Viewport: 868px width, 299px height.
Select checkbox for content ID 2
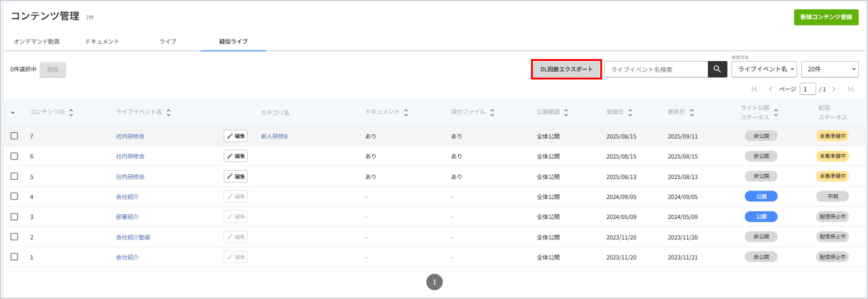click(x=14, y=237)
